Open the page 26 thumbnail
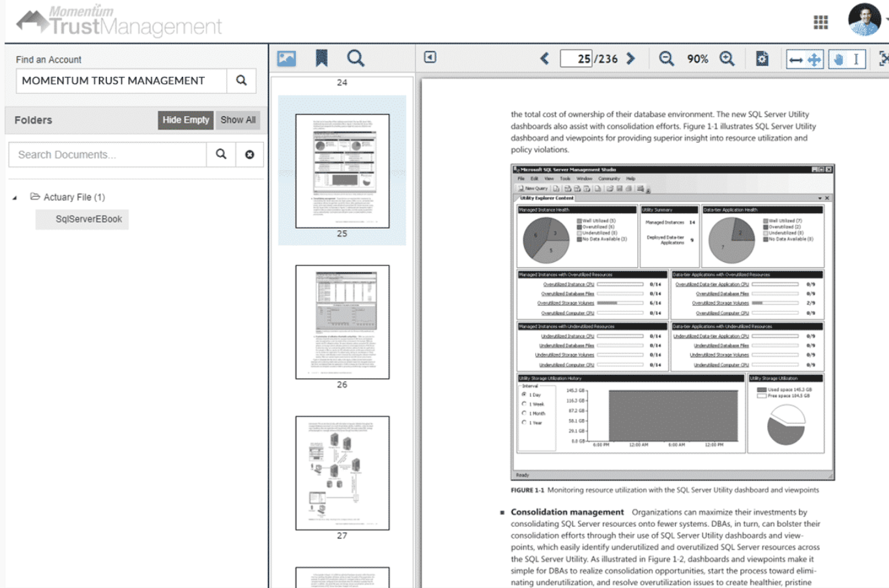The height and width of the screenshot is (588, 889). point(342,322)
